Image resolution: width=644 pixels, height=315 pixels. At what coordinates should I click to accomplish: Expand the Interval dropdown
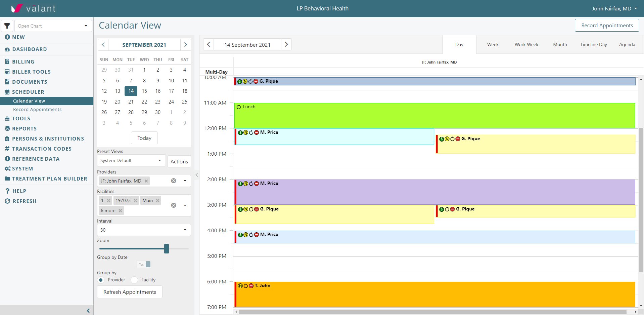click(144, 230)
